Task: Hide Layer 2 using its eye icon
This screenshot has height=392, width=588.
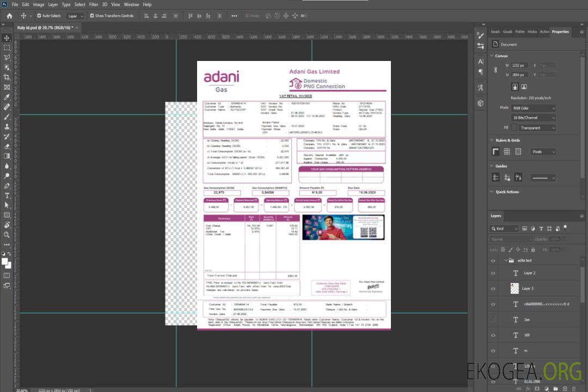Action: pos(493,273)
